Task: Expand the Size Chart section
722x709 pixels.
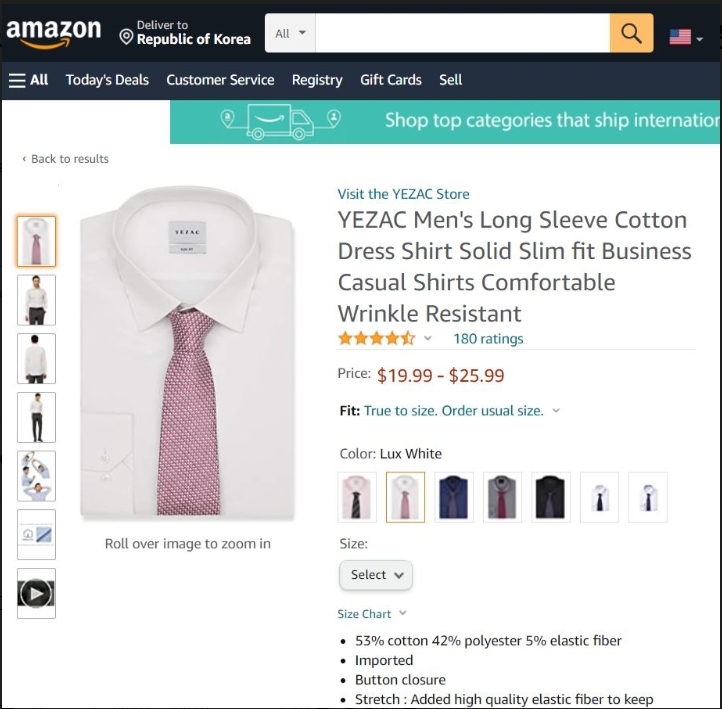Action: (x=372, y=614)
